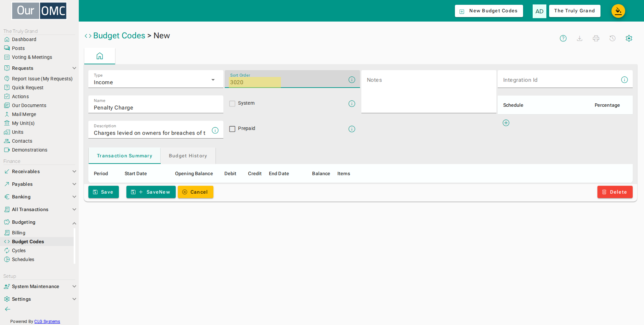Click the yellow Cancel button

click(x=196, y=192)
